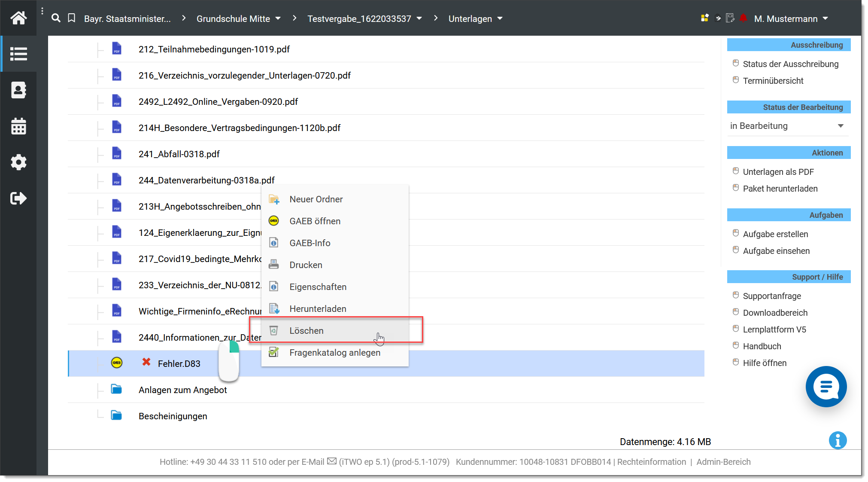Select file 212_Teilnahmebedingungen-1019.pdf
This screenshot has height=482, width=868.
(x=214, y=49)
